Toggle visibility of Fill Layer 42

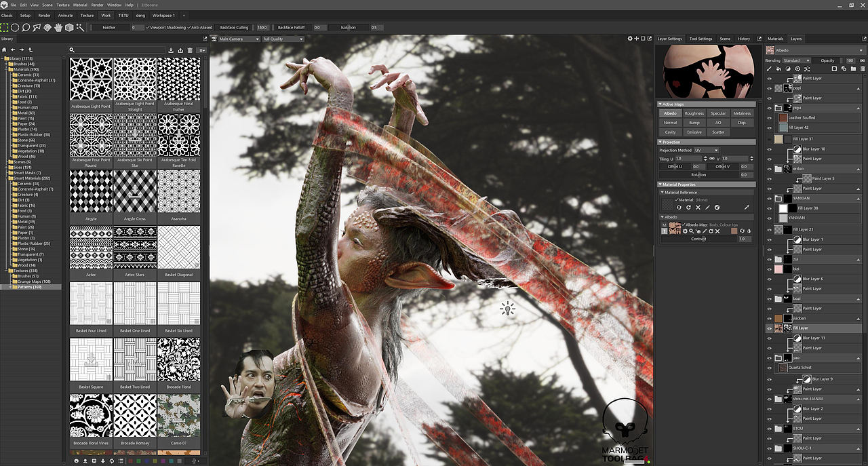click(x=769, y=128)
